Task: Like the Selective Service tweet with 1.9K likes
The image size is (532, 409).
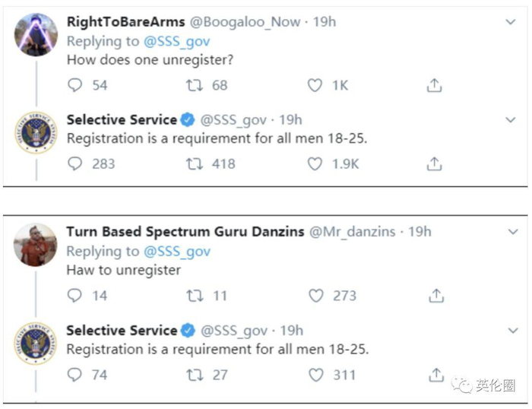Action: click(315, 163)
